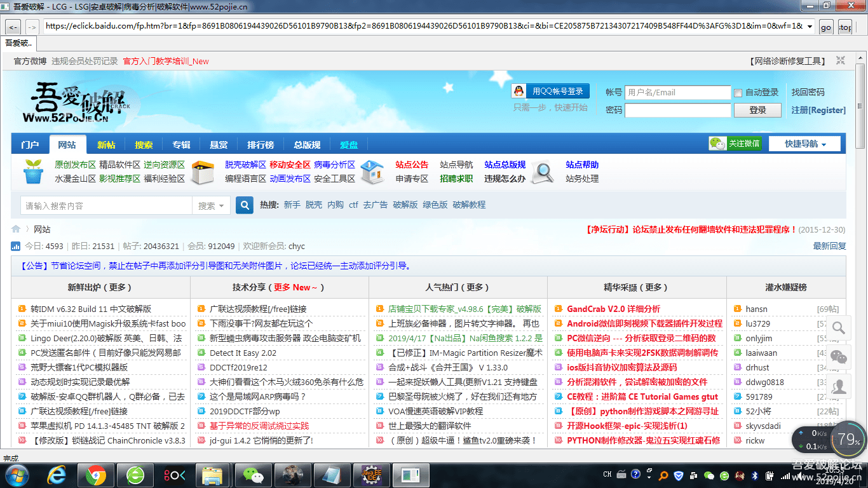Image resolution: width=868 pixels, height=488 pixels.
Task: Focus the 密码 password field
Action: (677, 110)
